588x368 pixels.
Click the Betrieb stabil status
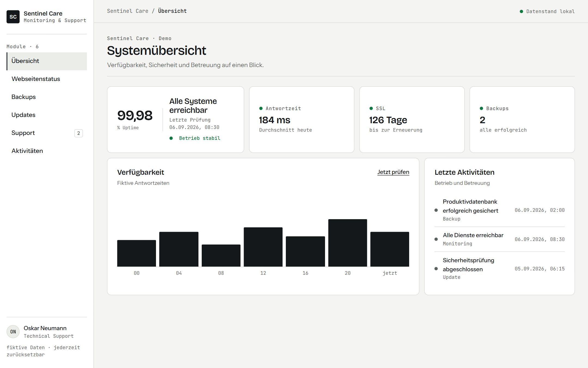[x=195, y=138]
